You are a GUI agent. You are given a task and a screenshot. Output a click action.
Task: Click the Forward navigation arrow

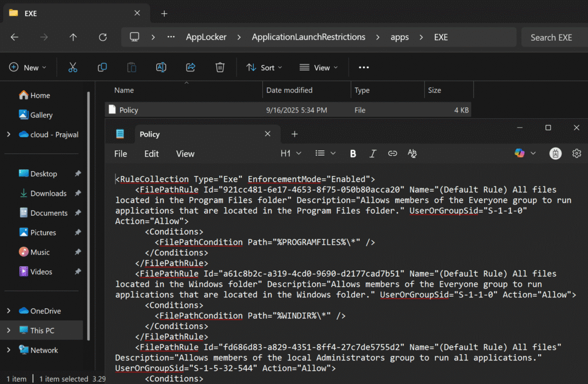click(x=44, y=37)
